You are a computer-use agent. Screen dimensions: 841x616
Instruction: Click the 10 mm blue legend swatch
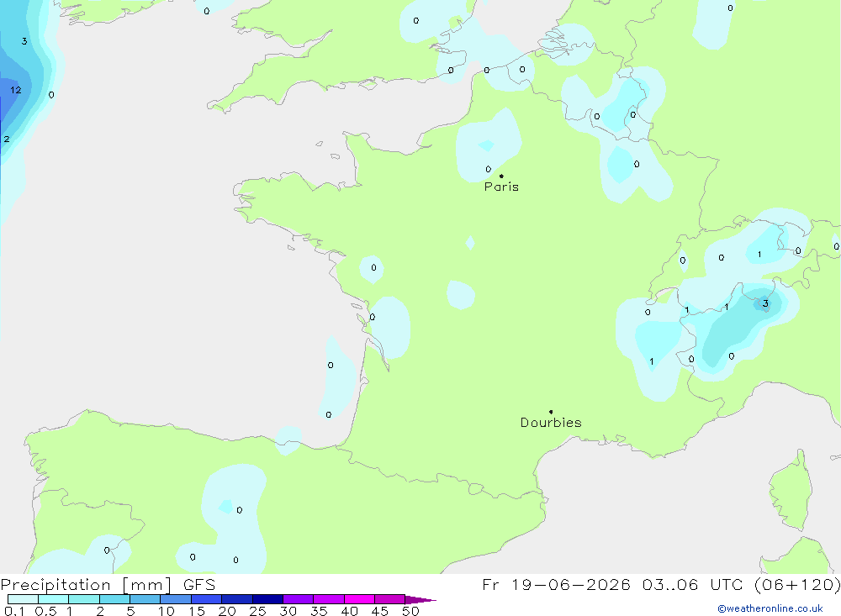pos(176,599)
